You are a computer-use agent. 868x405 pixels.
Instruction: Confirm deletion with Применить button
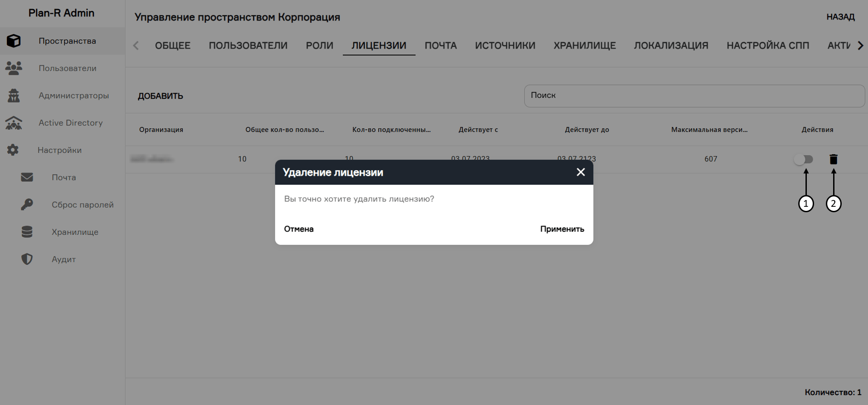pyautogui.click(x=562, y=229)
